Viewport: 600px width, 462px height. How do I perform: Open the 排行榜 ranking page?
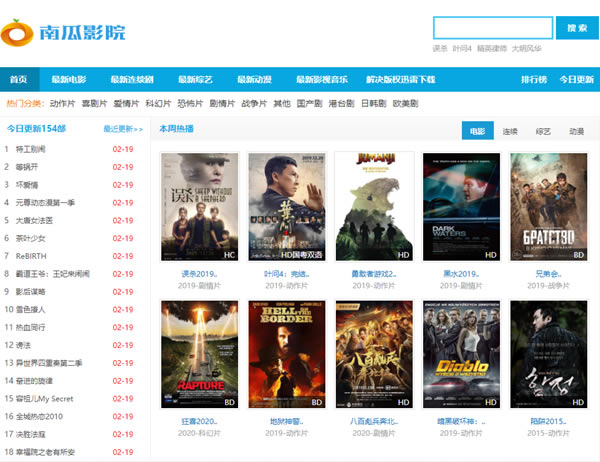[534, 79]
